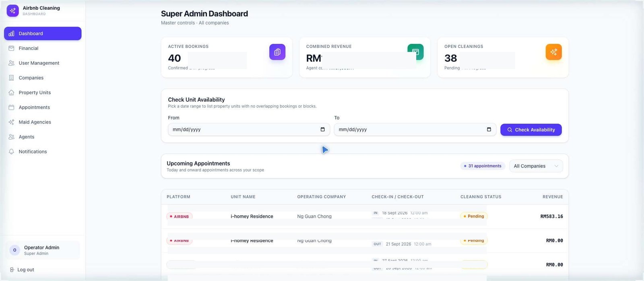Click the CLEANING STATUS column header
Image resolution: width=644 pixels, height=281 pixels.
481,197
